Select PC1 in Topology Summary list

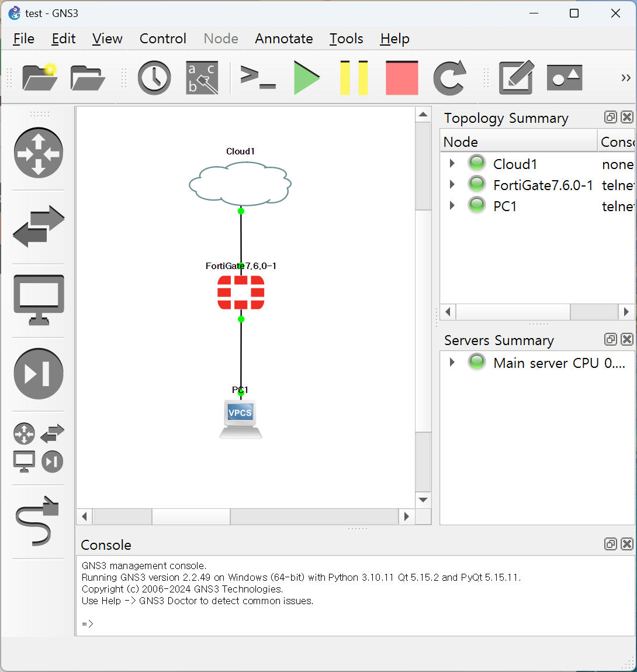pos(504,206)
